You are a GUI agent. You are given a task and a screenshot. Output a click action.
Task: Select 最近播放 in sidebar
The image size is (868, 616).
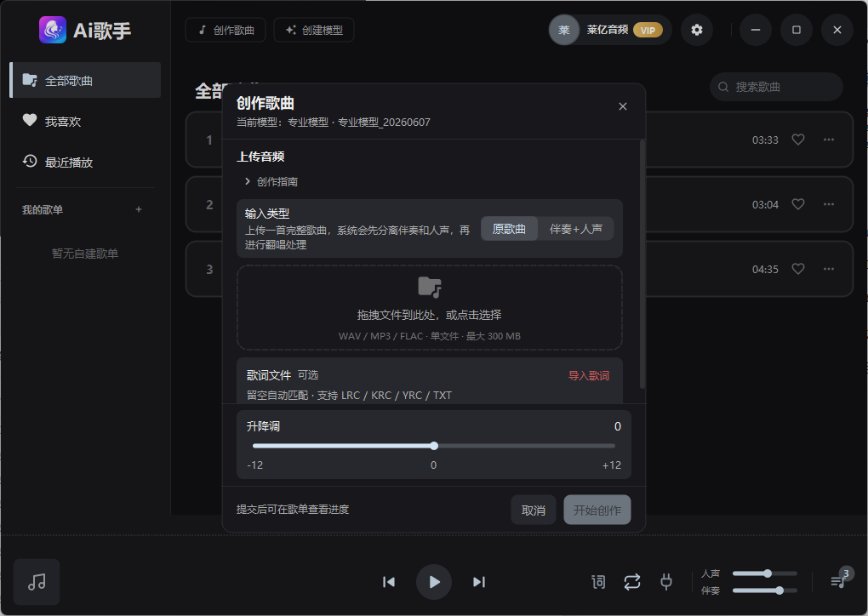click(86, 163)
